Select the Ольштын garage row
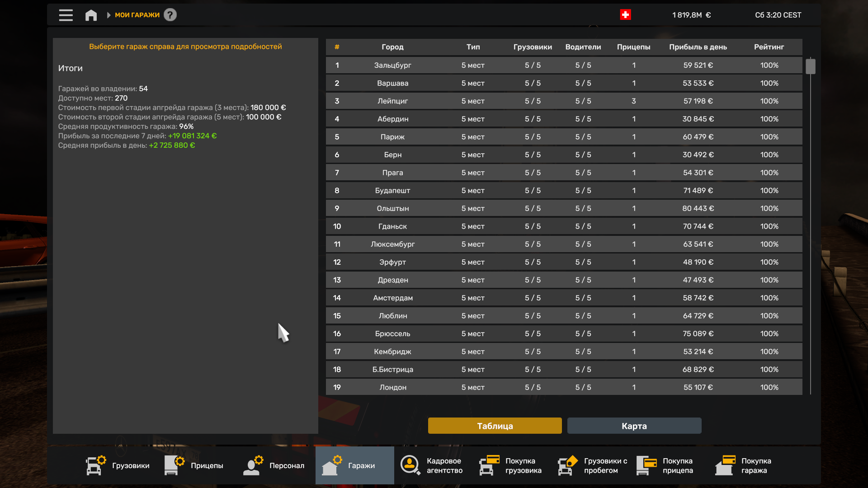Image resolution: width=868 pixels, height=488 pixels. point(564,208)
